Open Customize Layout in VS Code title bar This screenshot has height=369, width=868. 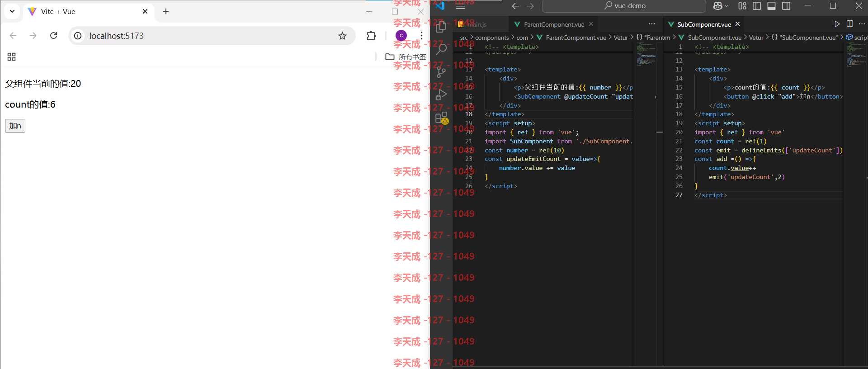pos(742,6)
